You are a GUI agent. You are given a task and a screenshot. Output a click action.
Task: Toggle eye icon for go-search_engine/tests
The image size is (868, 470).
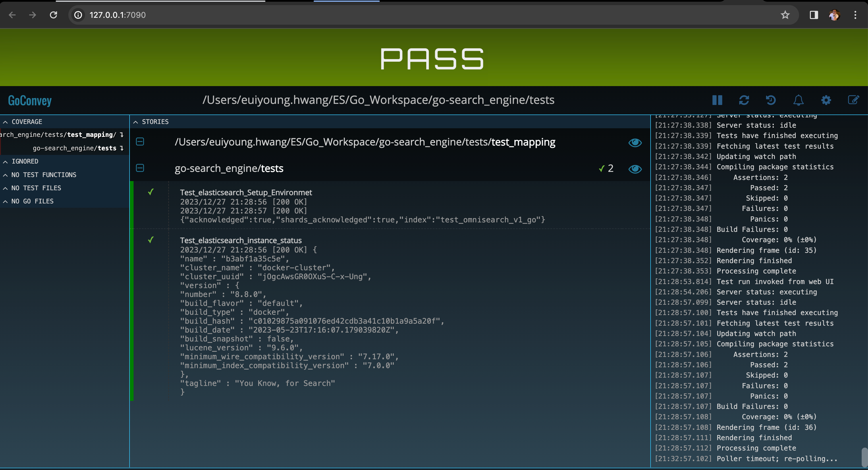coord(635,169)
